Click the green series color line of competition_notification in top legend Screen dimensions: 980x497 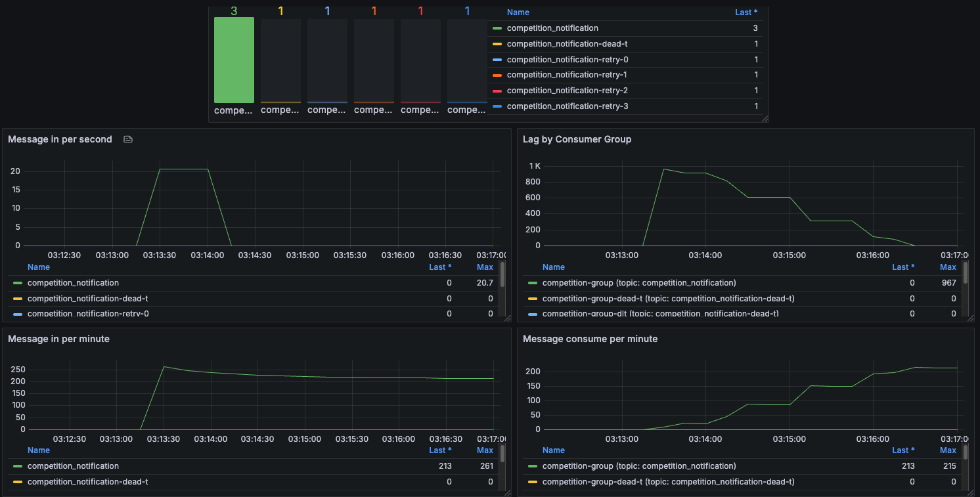(x=497, y=28)
